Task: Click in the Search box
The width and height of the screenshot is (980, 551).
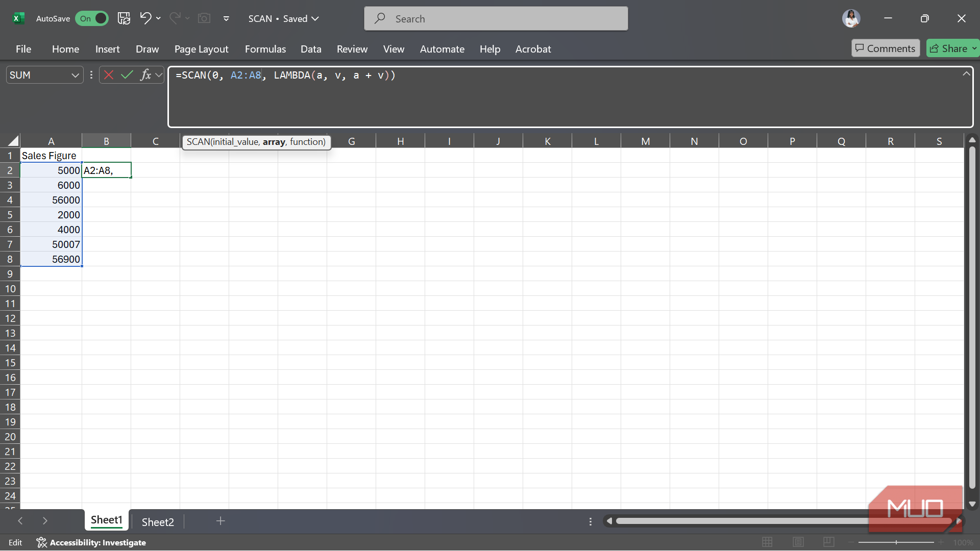Action: [496, 18]
